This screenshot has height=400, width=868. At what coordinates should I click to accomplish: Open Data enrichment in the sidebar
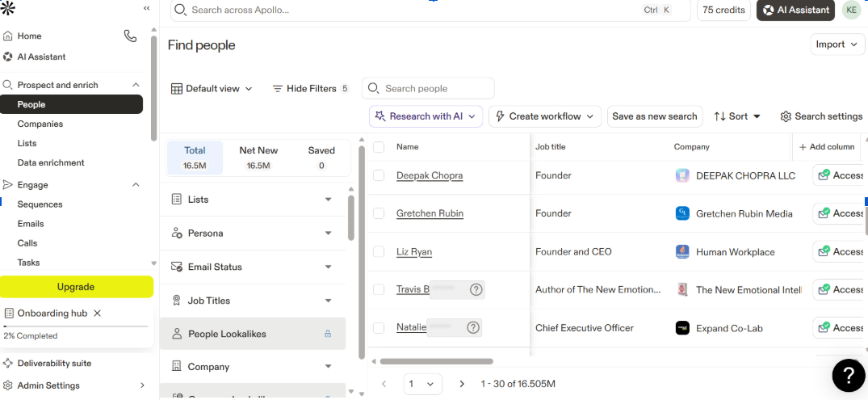(51, 163)
